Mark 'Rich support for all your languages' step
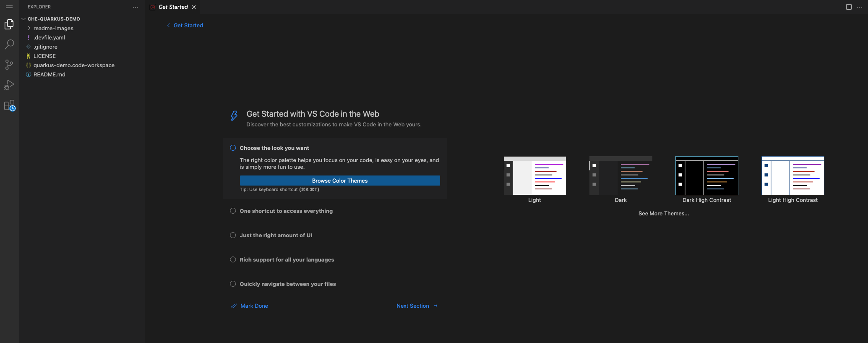This screenshot has width=868, height=343. click(233, 259)
